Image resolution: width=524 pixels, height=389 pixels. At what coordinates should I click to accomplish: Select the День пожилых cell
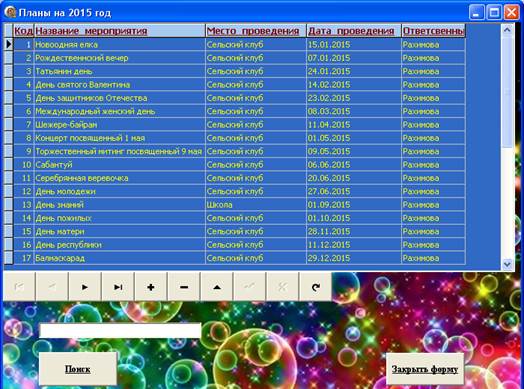(120, 218)
